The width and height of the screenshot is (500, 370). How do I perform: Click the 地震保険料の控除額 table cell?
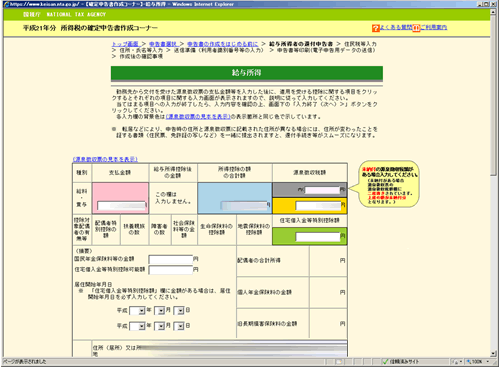254,230
